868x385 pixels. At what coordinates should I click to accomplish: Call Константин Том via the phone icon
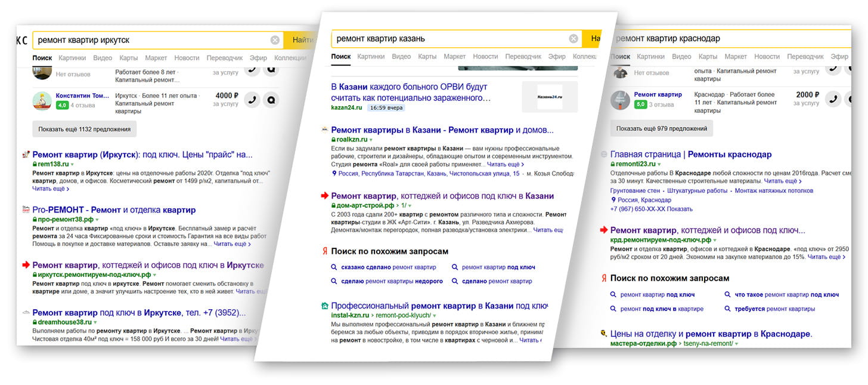point(253,100)
